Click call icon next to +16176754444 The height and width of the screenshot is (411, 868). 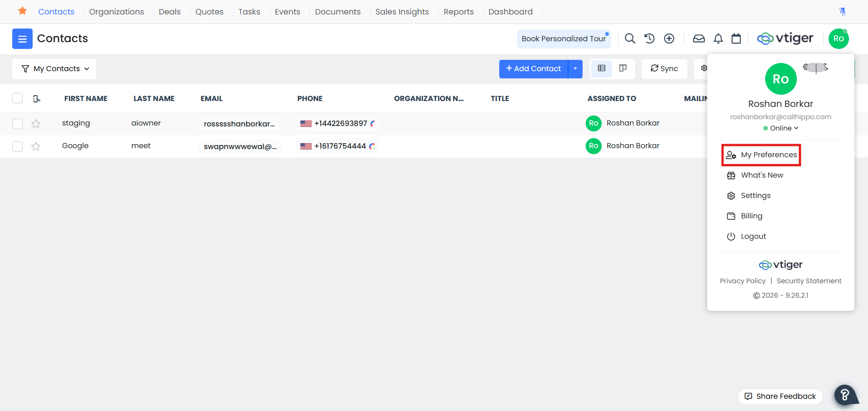(x=372, y=146)
